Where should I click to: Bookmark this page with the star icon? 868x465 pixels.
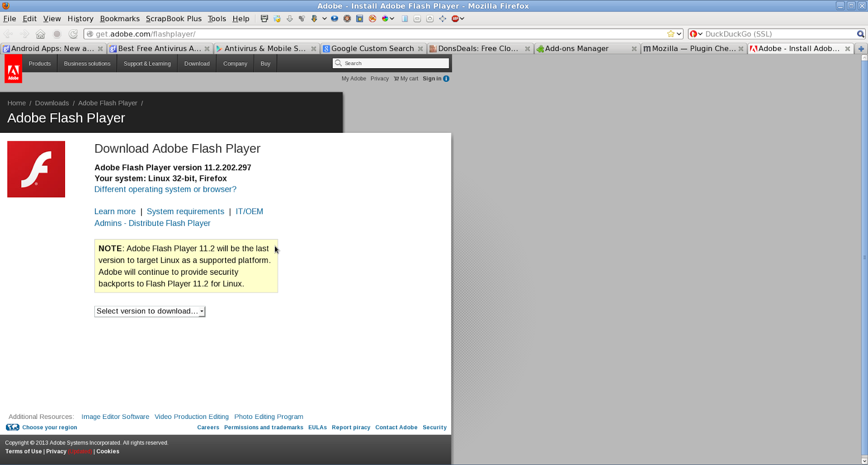pos(671,34)
